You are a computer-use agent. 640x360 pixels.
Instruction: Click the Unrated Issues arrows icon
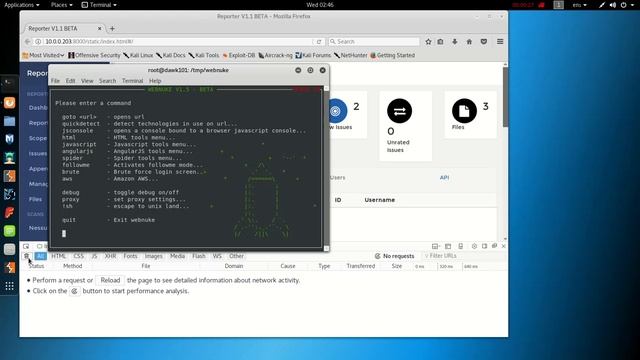[399, 111]
